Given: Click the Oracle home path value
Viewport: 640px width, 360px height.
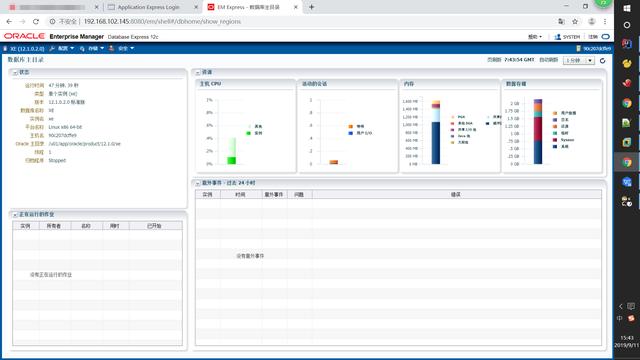Looking at the screenshot, I should (84, 144).
